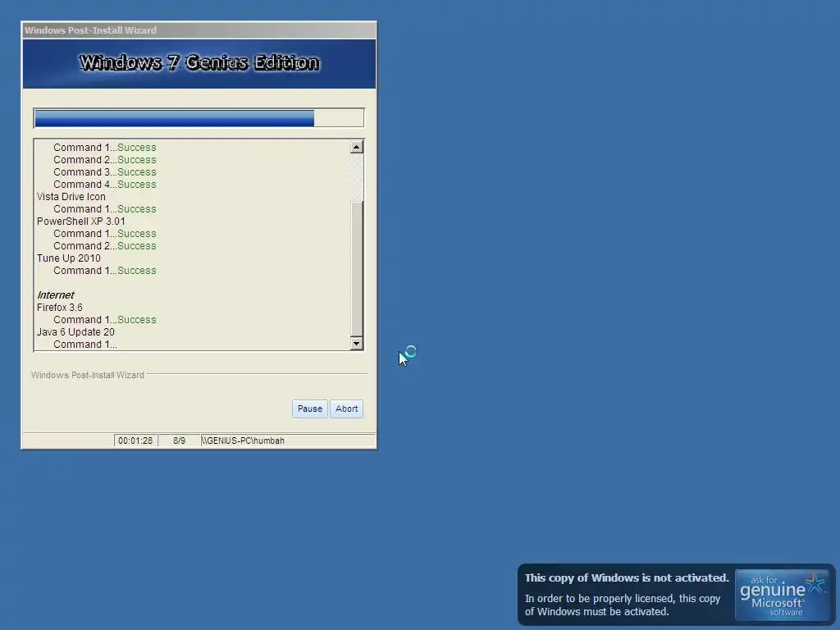Viewport: 840px width, 630px height.
Task: Select the 'Tune Up 2010' log entry
Action: click(x=69, y=258)
